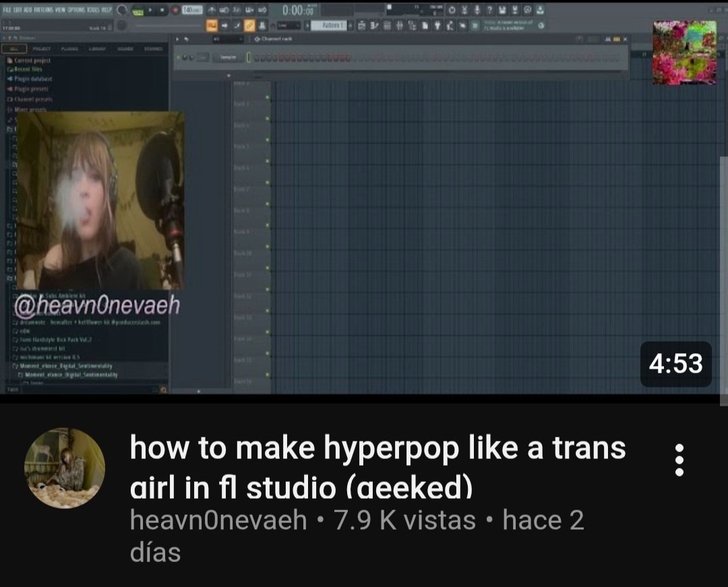Click the 'heavn0nevaeh • 7.9 K vistas' info line
The image size is (728, 587).
357,536
